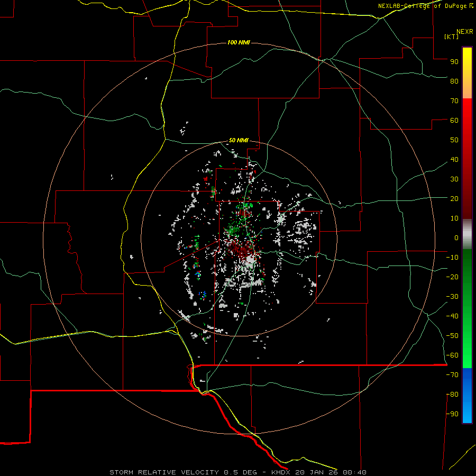Click the -80 value on the velocity scale

452,395
